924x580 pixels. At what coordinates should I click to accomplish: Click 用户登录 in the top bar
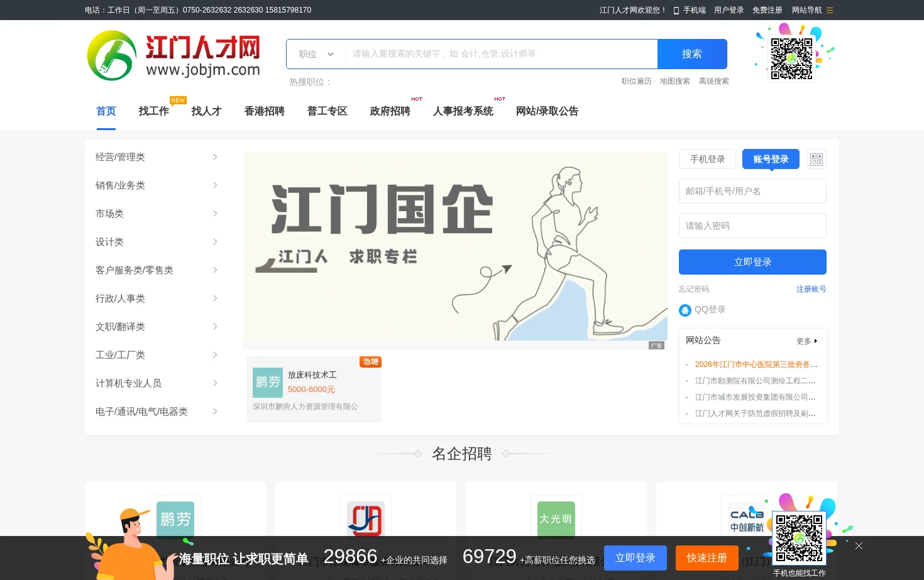729,10
